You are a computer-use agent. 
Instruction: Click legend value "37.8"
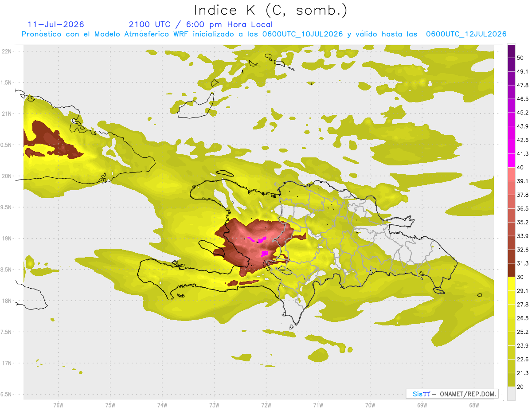tap(522, 195)
